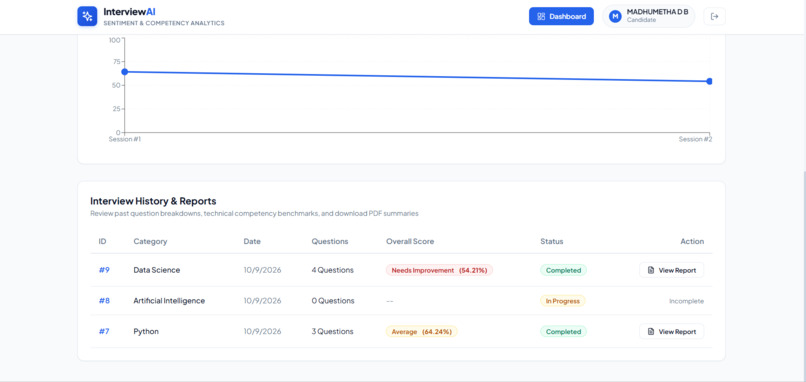The width and height of the screenshot is (806, 382).
Task: Click the InterviewAI brand name
Action: [129, 12]
